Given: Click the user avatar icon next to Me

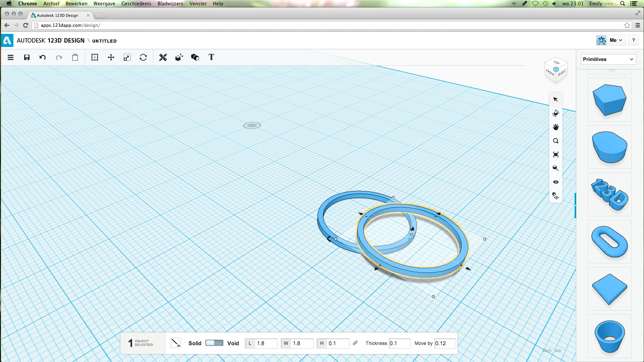Looking at the screenshot, I should coord(601,40).
